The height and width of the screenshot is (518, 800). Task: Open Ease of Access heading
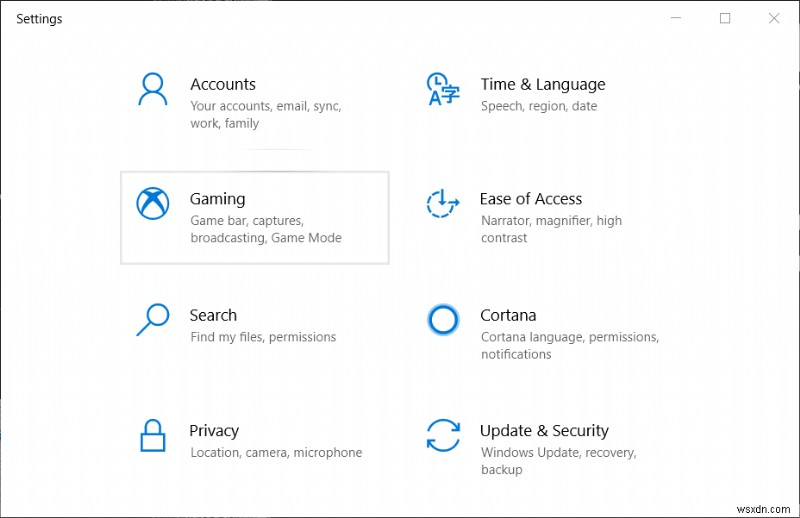530,199
